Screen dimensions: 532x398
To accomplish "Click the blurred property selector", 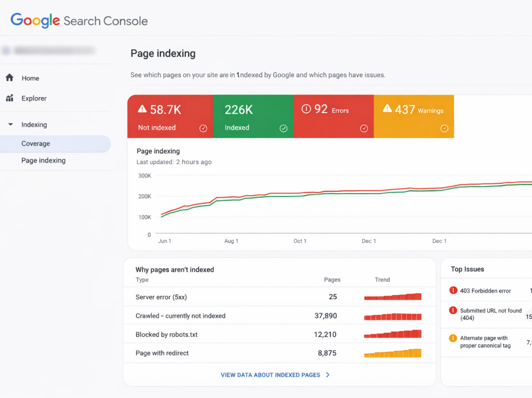I will tap(48, 50).
